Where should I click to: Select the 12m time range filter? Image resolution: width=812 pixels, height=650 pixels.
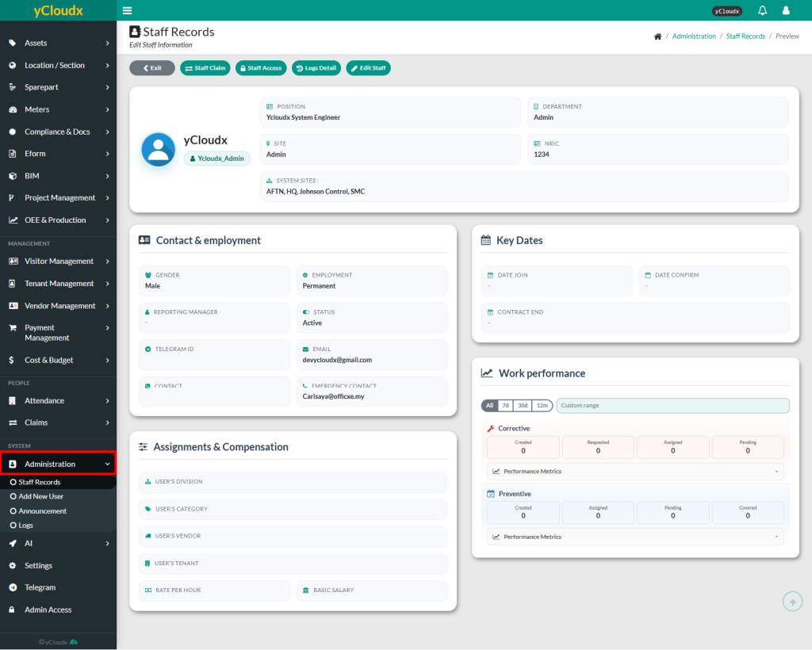(542, 406)
